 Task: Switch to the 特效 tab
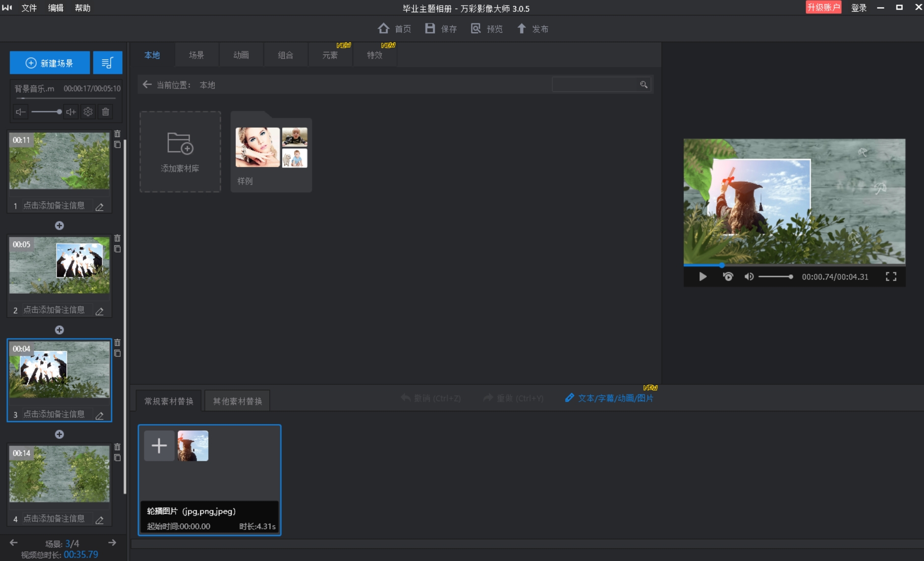tap(375, 55)
